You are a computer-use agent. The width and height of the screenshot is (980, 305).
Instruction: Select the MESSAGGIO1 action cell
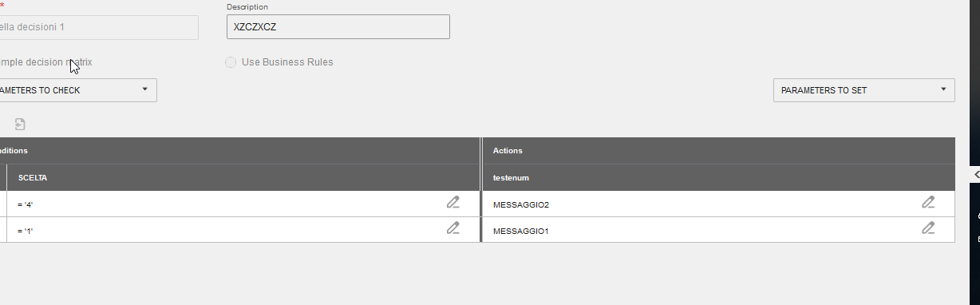(x=718, y=230)
